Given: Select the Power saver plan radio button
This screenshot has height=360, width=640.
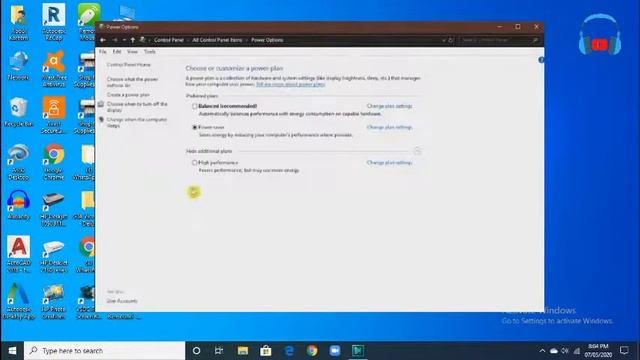Looking at the screenshot, I should pyautogui.click(x=195, y=127).
